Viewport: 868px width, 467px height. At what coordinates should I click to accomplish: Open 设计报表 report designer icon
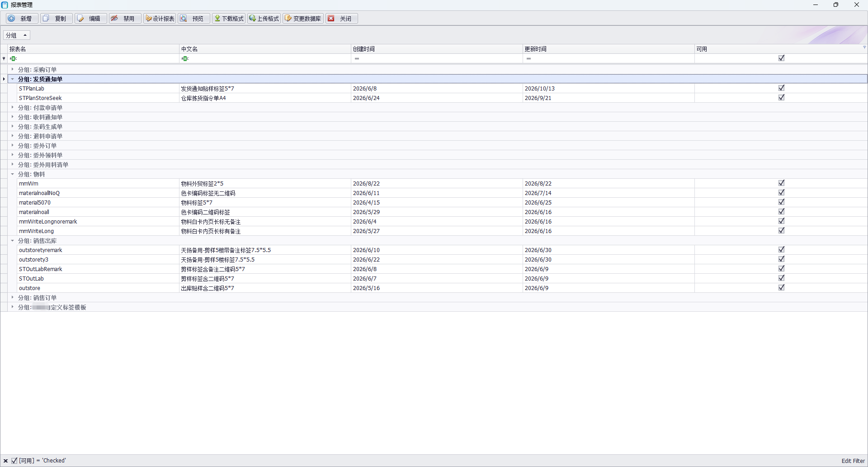149,19
